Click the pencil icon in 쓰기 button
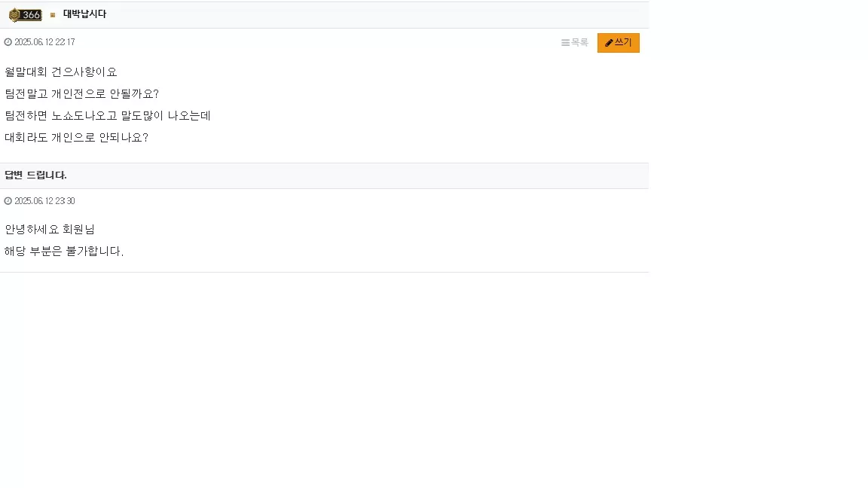The image size is (868, 488). (x=609, y=43)
